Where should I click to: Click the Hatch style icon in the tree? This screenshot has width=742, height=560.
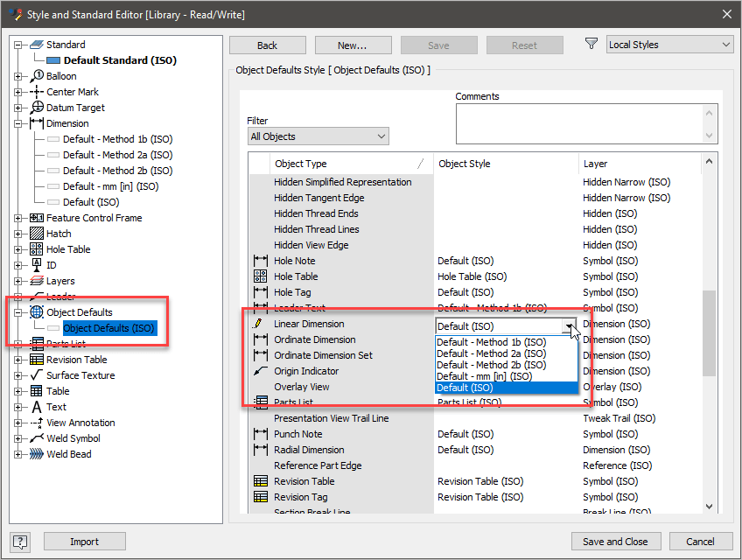[37, 234]
